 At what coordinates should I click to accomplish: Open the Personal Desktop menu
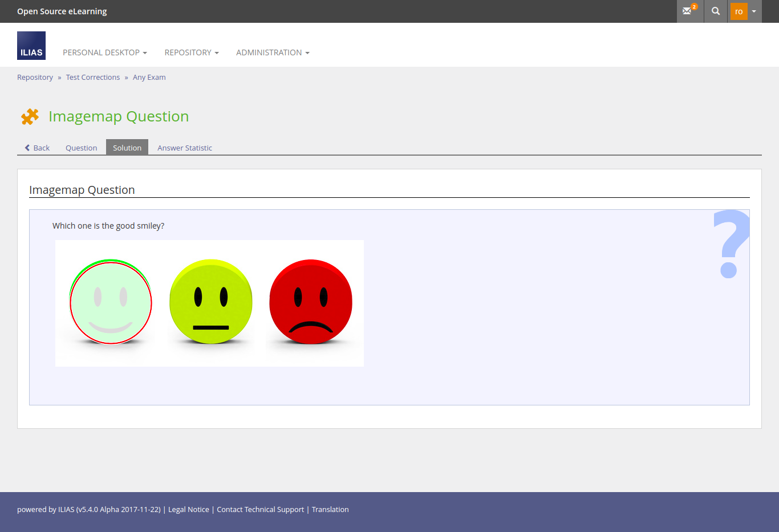105,52
